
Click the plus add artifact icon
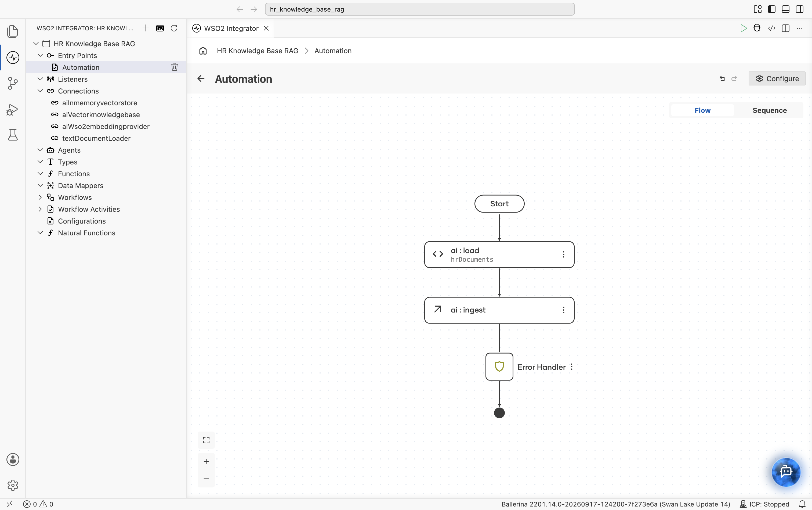146,28
